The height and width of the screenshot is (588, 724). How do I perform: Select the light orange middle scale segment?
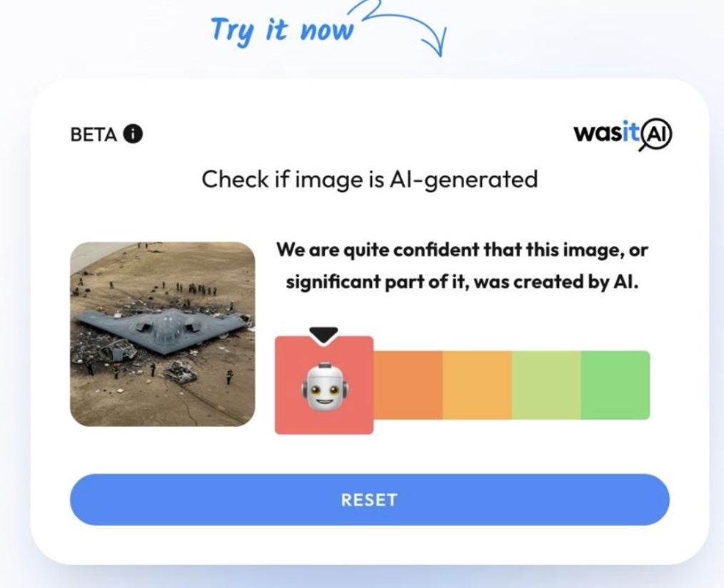pyautogui.click(x=477, y=385)
